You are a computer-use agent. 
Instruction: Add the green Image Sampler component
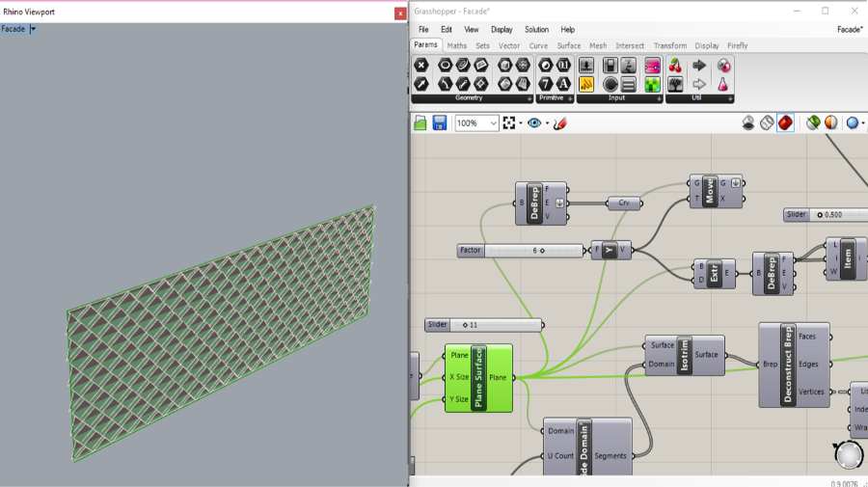pyautogui.click(x=653, y=84)
